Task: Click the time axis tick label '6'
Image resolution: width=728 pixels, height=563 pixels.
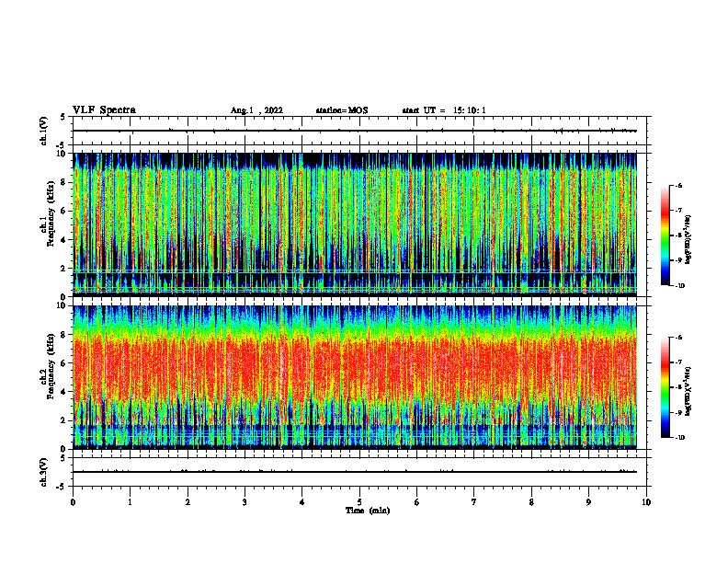Action: (417, 502)
